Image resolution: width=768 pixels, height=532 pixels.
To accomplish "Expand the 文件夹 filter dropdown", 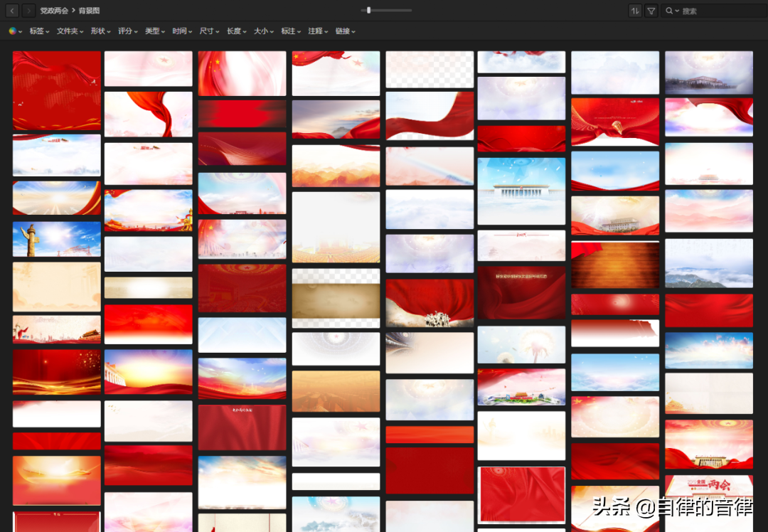I will 70,31.
